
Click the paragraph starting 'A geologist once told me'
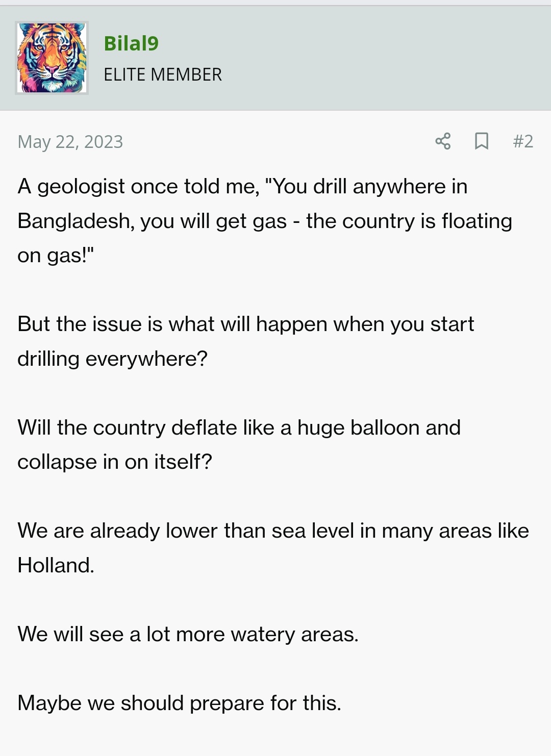pos(265,221)
